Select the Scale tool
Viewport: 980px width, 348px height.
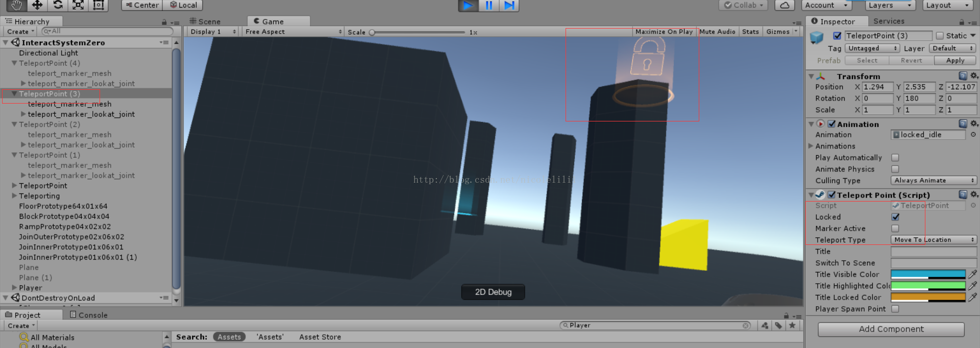(78, 5)
